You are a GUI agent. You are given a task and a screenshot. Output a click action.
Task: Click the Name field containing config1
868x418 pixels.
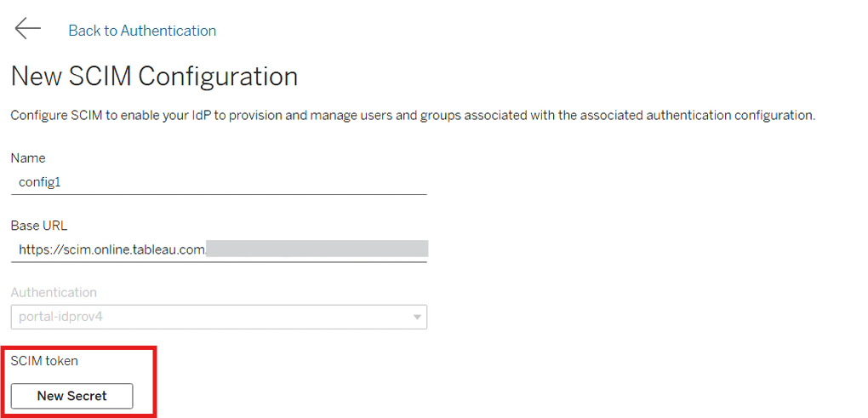(219, 183)
